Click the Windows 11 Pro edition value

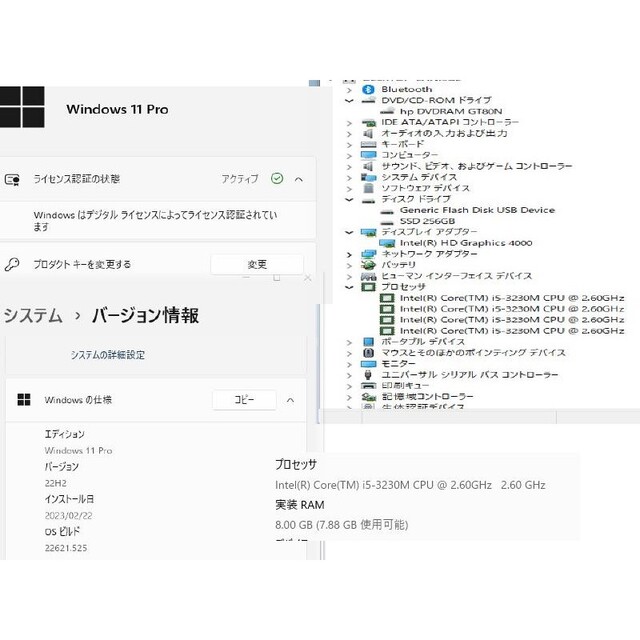point(78,451)
